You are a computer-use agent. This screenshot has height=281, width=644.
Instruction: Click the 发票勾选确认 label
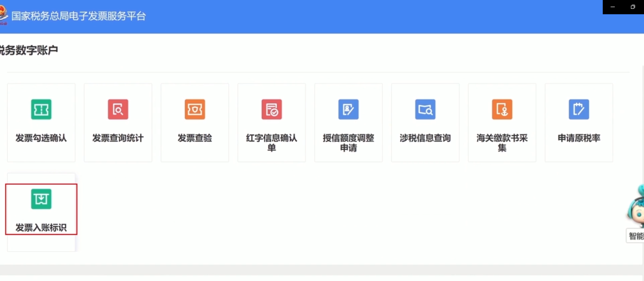point(41,138)
